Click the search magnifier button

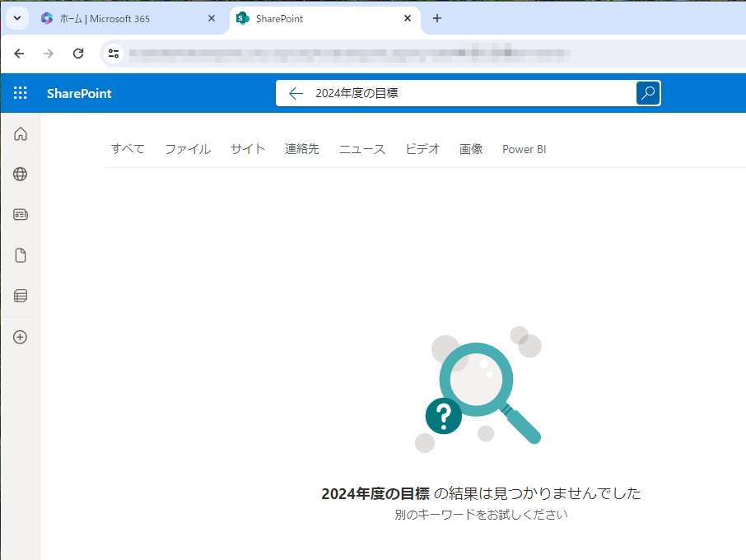648,93
